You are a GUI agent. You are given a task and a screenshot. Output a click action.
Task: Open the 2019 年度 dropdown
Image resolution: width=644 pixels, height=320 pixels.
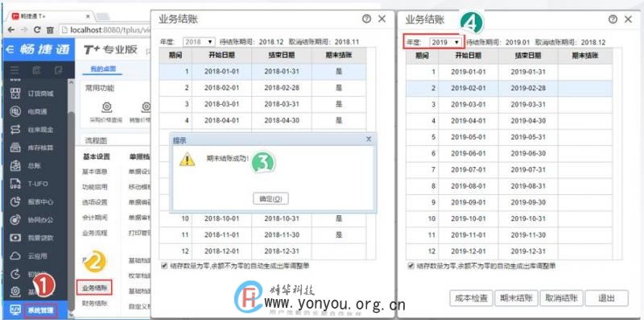(446, 42)
